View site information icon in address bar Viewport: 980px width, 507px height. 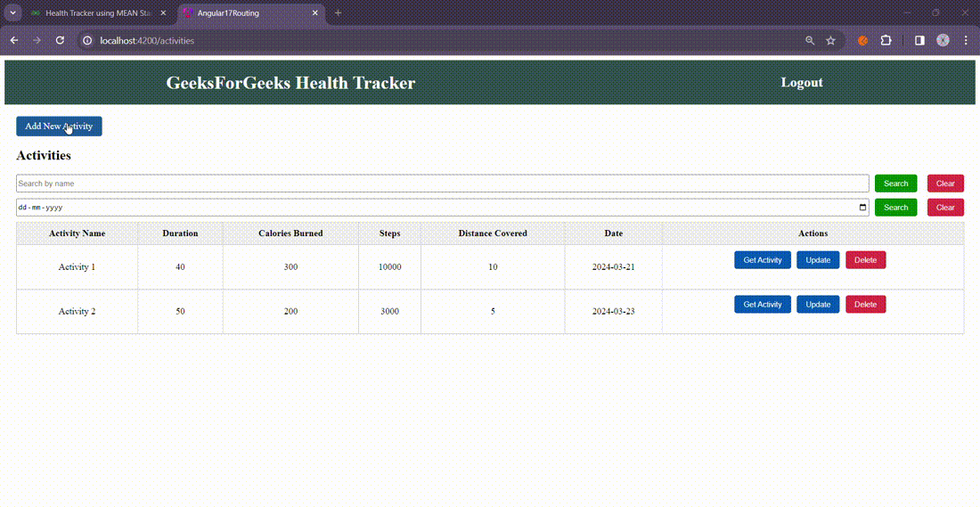click(x=87, y=41)
